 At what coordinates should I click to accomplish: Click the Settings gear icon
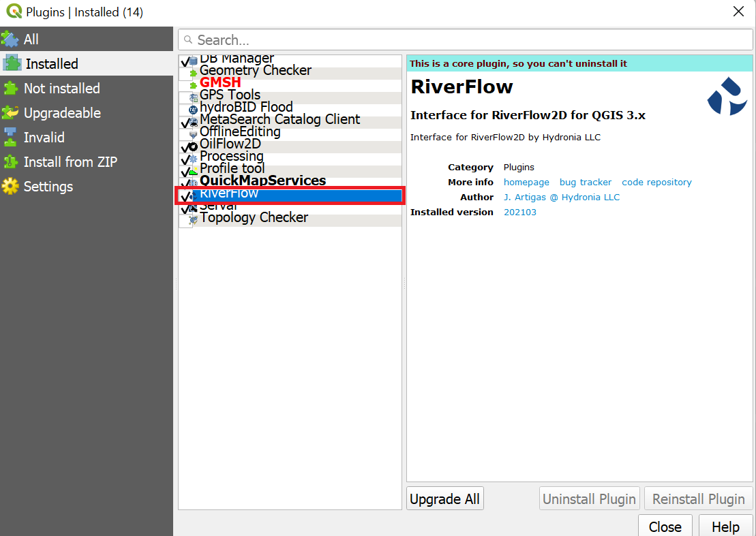[10, 187]
